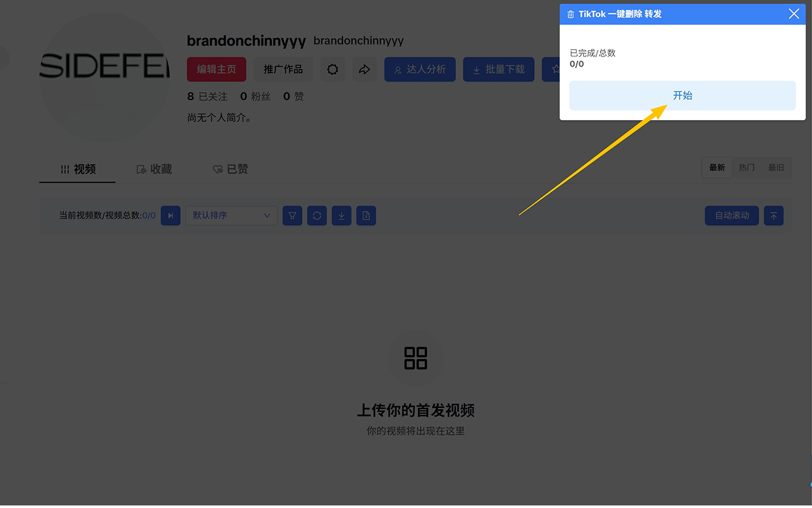Viewport: 812px width, 508px height.
Task: Refresh the video list with the refresh icon
Action: (x=317, y=215)
